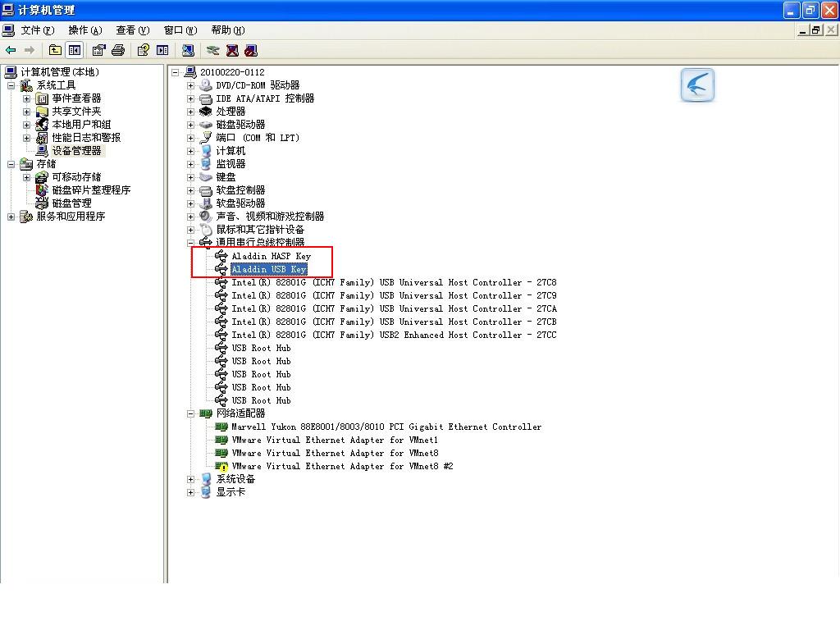Select 声音、视频和游戏控制器 category
840x630 pixels.
click(x=270, y=217)
